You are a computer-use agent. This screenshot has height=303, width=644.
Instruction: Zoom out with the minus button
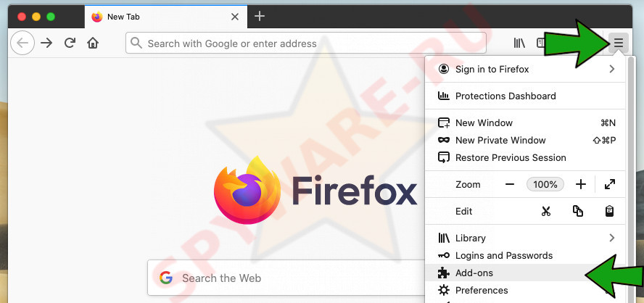[x=510, y=184]
